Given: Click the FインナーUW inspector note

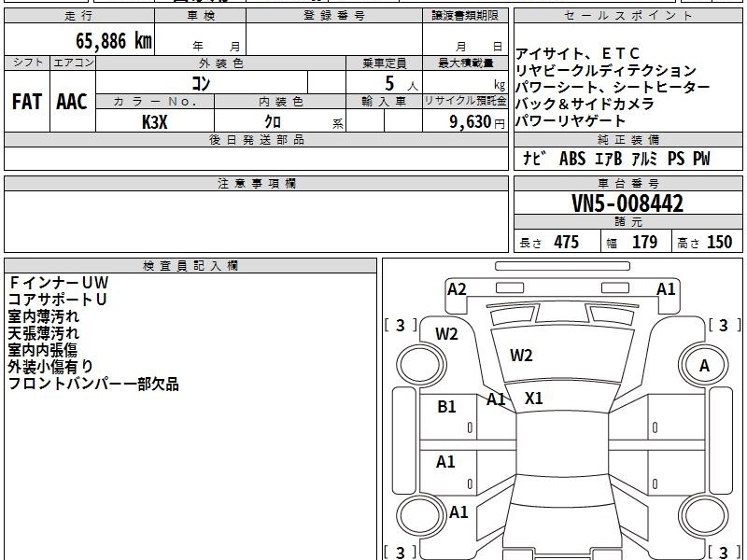Looking at the screenshot, I should (x=59, y=283).
